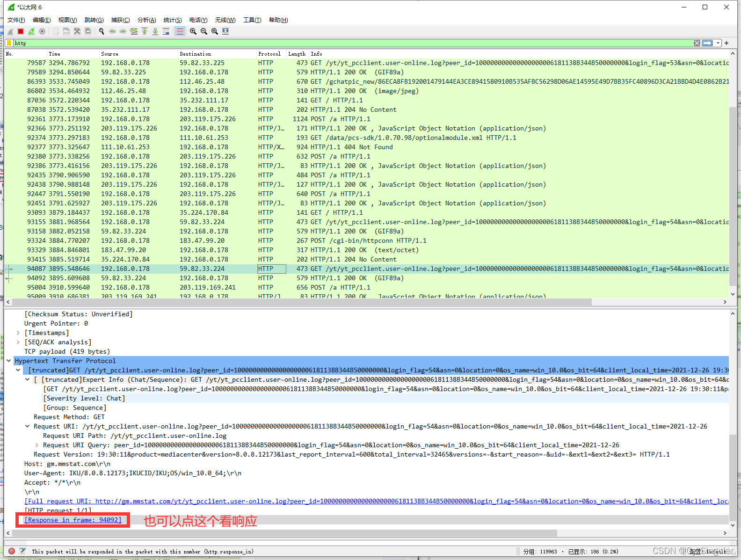This screenshot has width=741, height=560.
Task: Click the reload capture file icon
Action: pyautogui.click(x=88, y=31)
